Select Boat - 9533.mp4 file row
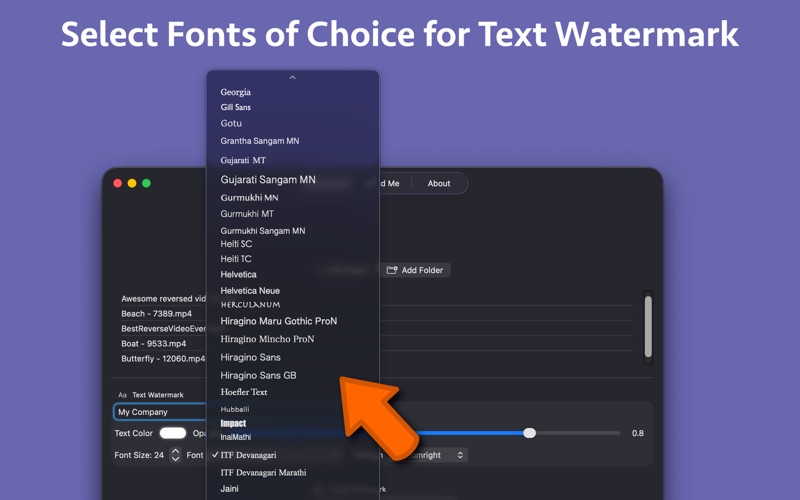The width and height of the screenshot is (800, 500). tap(154, 343)
